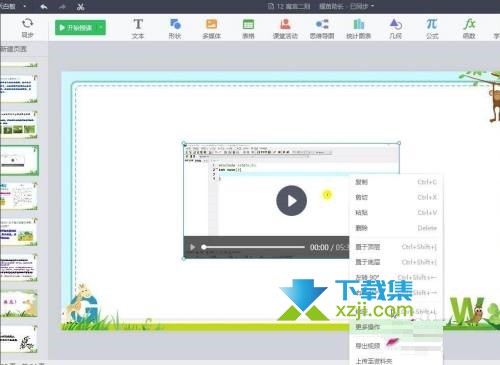Choose Rotate Left 90° in context menu
This screenshot has height=365, width=500.
396,277
